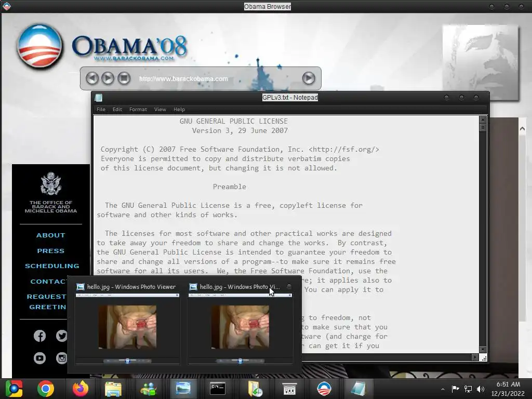Open the Notepad Help menu
The image size is (532, 399).
tap(179, 109)
